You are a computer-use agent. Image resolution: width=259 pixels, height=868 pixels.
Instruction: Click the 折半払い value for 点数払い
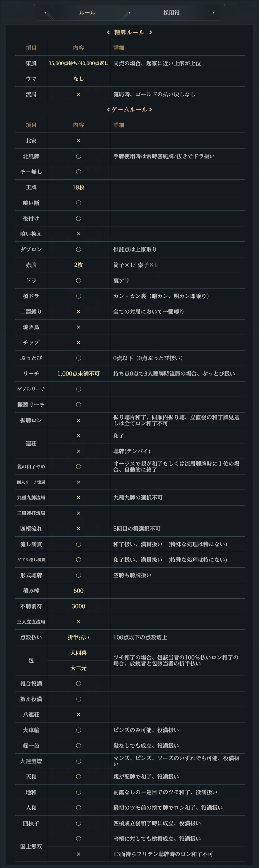78,637
